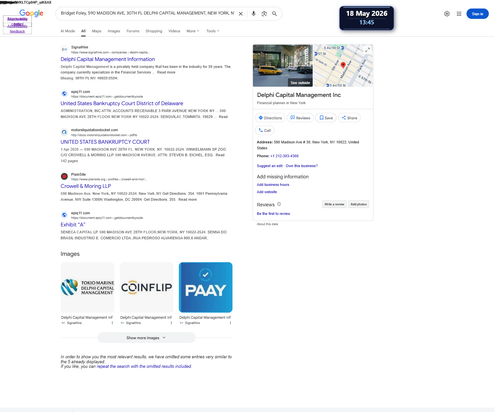Open the Videos tab

[174, 31]
